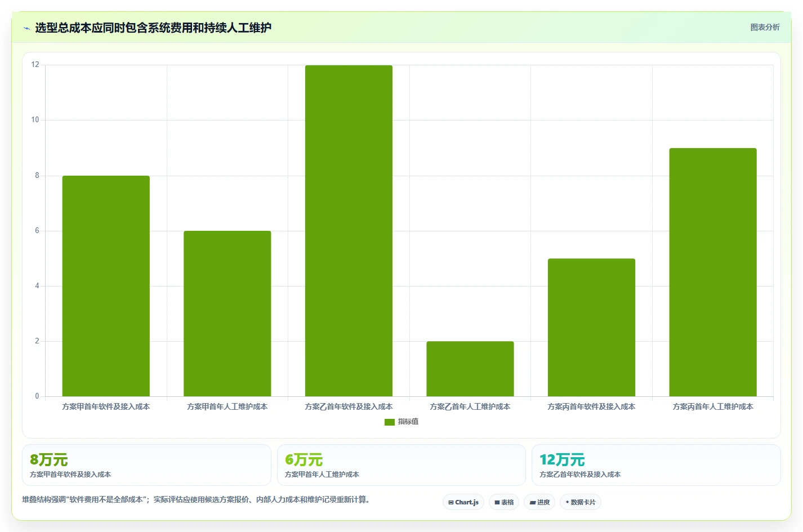Image resolution: width=803 pixels, height=532 pixels.
Task: Click the lightning icon beside the chart title
Action: [26, 28]
